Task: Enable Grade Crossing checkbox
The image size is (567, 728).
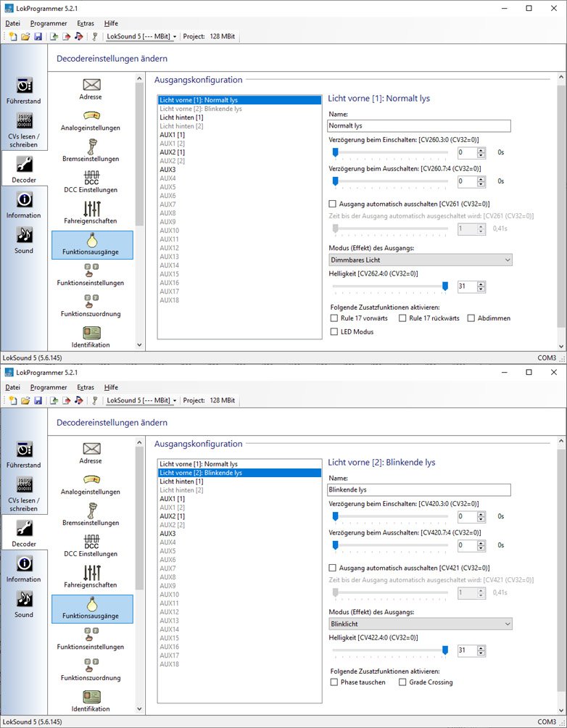Action: tap(402, 682)
